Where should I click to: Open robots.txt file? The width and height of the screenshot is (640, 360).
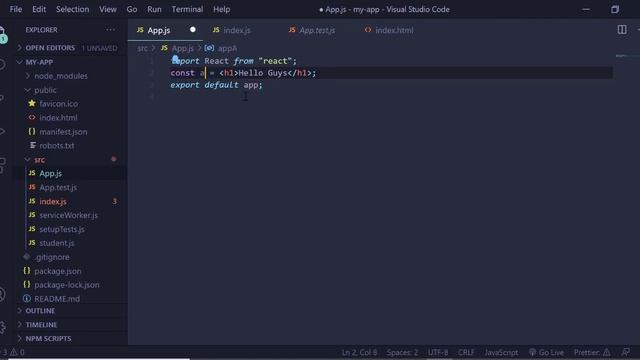pyautogui.click(x=57, y=146)
